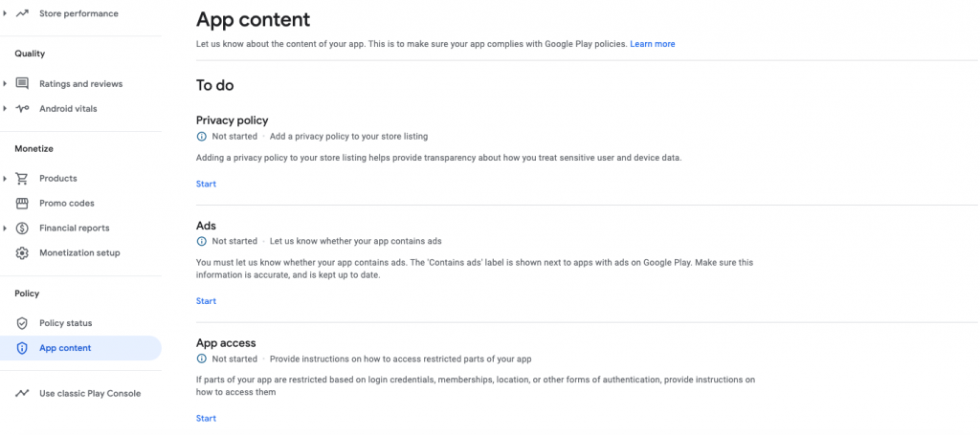Click the Financial reports dollar icon
The height and width of the screenshot is (435, 980).
coord(22,228)
